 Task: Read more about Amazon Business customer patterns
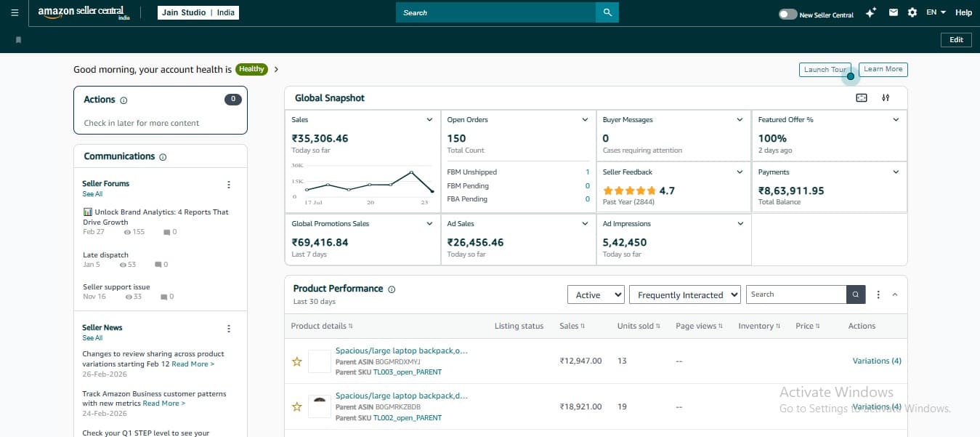tap(163, 404)
